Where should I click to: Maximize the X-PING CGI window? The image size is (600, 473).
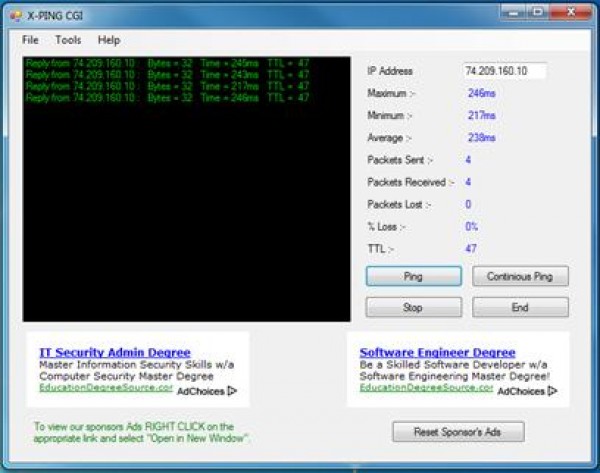pos(538,13)
